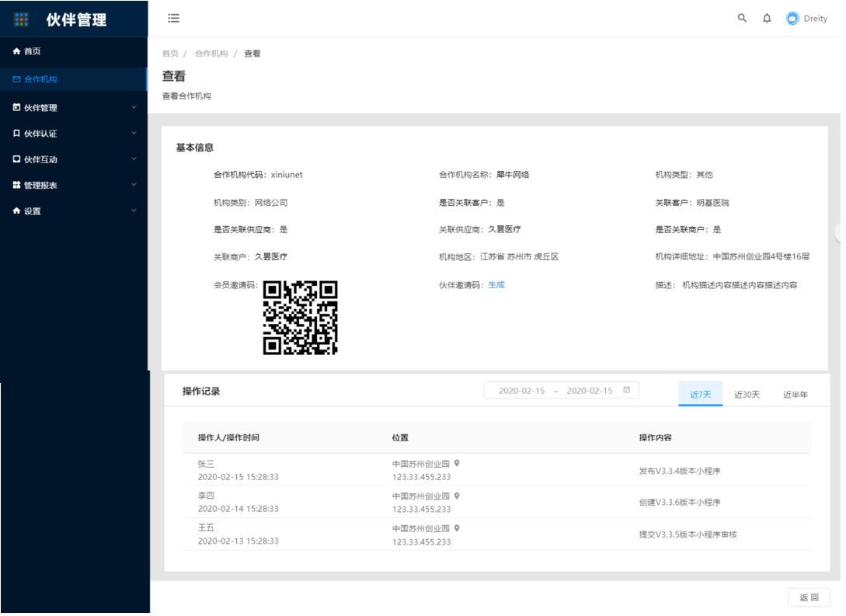
Task: Click the envelope icon beside 合作机构
Action: (x=17, y=79)
